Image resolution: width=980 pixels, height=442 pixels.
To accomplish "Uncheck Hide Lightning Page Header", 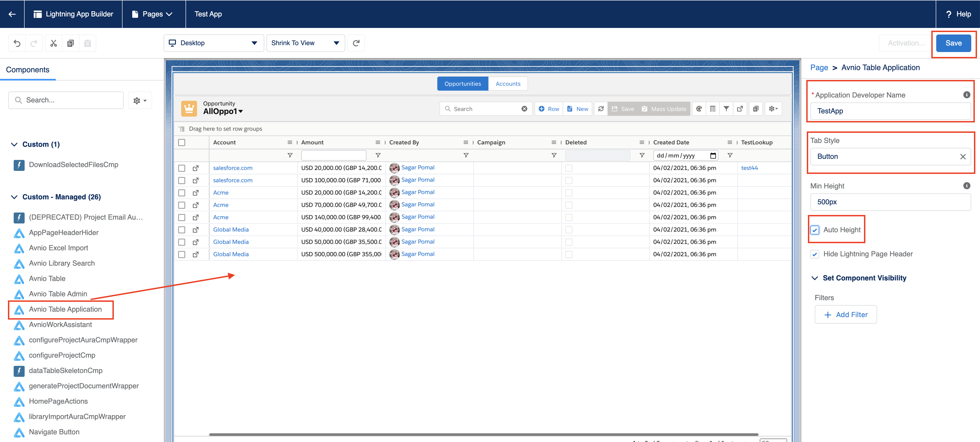I will click(x=814, y=254).
